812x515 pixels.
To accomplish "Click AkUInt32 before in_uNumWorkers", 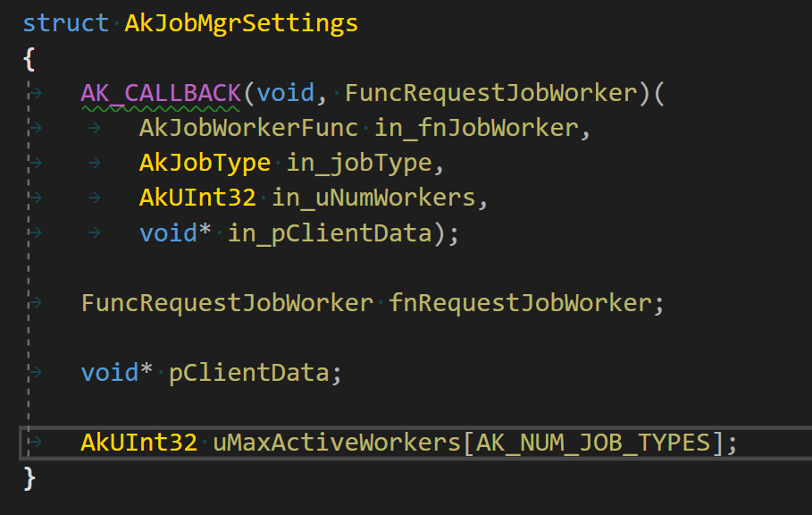I will (197, 197).
